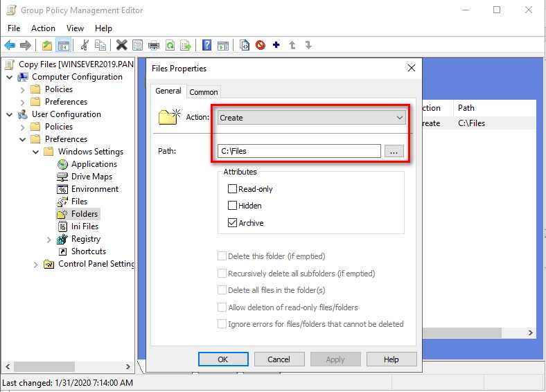
Task: Select Drive Maps in the tree
Action: click(91, 177)
